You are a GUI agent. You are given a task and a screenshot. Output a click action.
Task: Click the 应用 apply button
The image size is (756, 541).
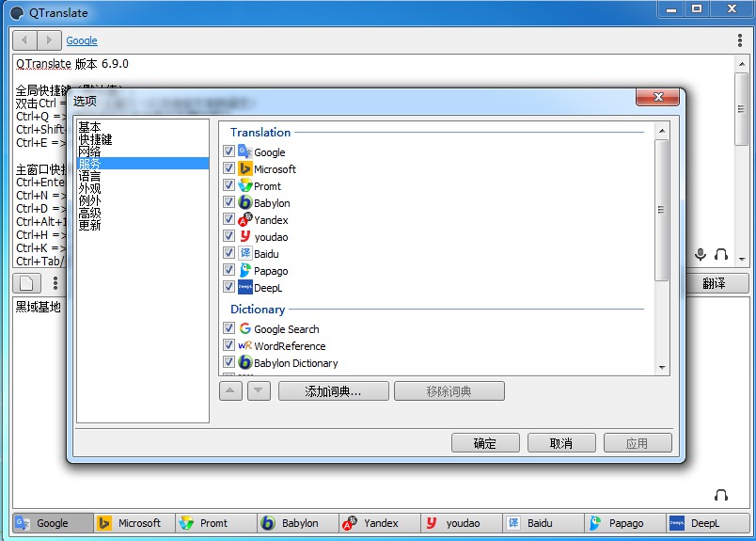pyautogui.click(x=638, y=442)
